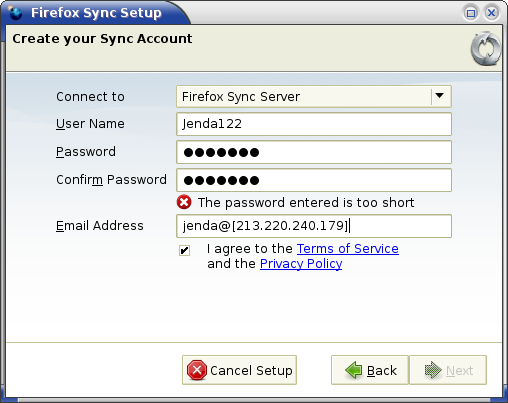Open the Connect to server dropdown arrow
The width and height of the screenshot is (508, 403).
click(x=440, y=96)
